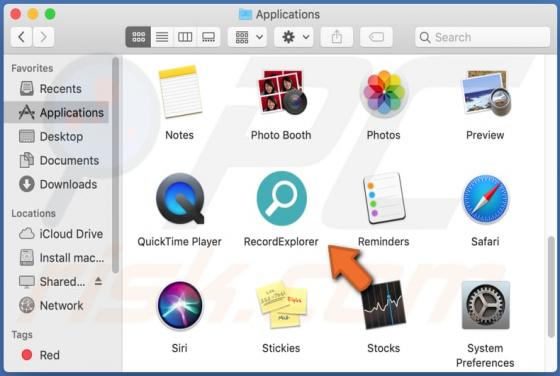Click the "Favorites" sidebar heading
The image size is (560, 376).
(x=32, y=68)
